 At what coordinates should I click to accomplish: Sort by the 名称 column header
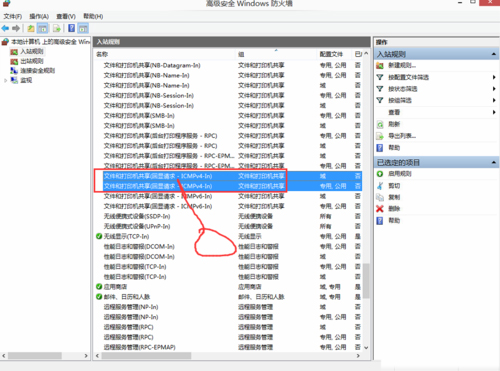click(165, 54)
